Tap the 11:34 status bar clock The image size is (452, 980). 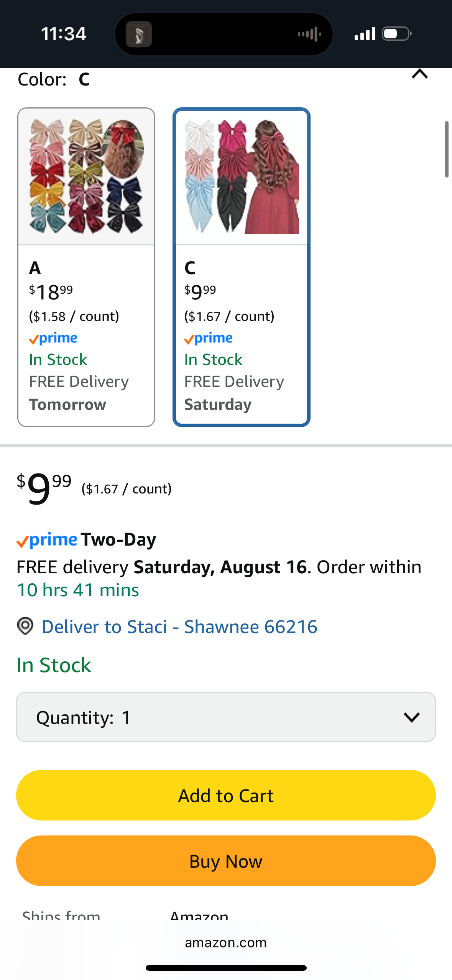tap(64, 34)
